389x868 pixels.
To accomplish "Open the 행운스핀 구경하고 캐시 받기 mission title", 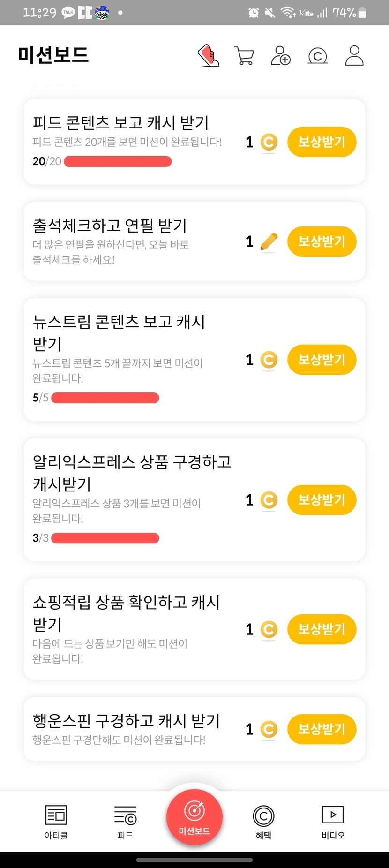I will point(126,720).
